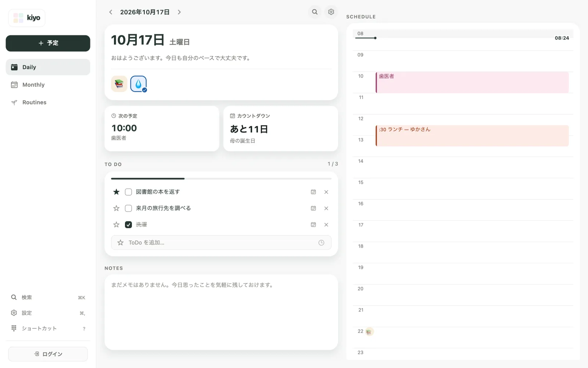Click the 2026年10月17日 date label
The height and width of the screenshot is (368, 588).
pos(145,12)
